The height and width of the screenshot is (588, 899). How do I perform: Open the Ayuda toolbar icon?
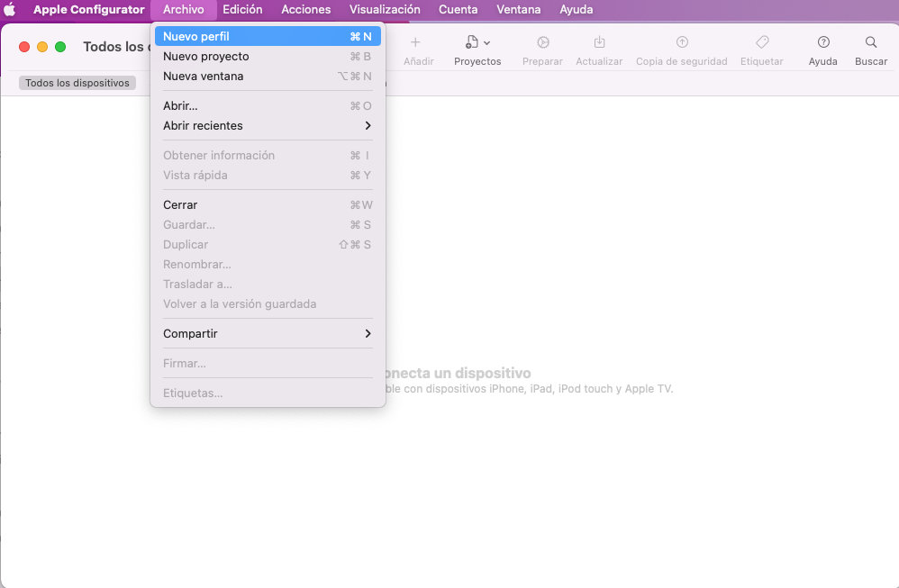click(x=822, y=41)
